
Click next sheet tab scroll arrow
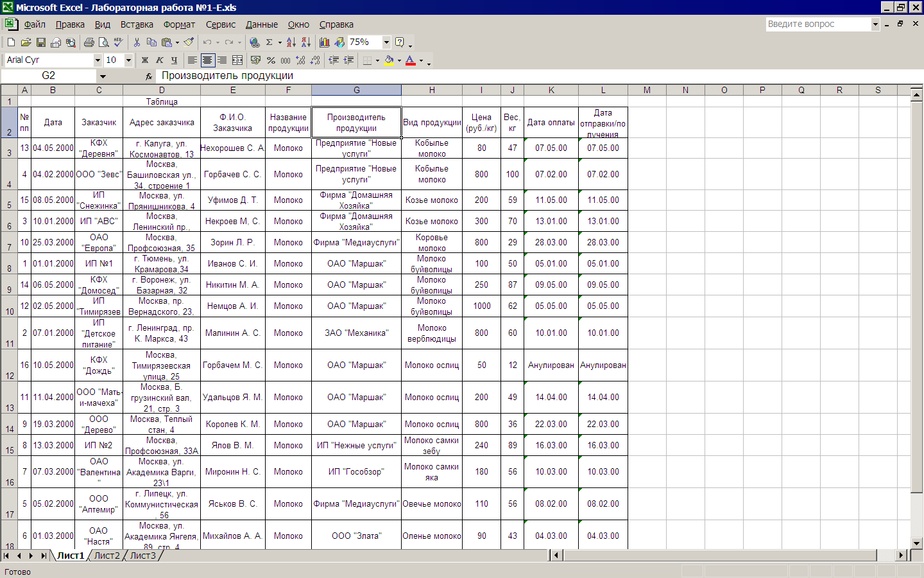point(31,556)
